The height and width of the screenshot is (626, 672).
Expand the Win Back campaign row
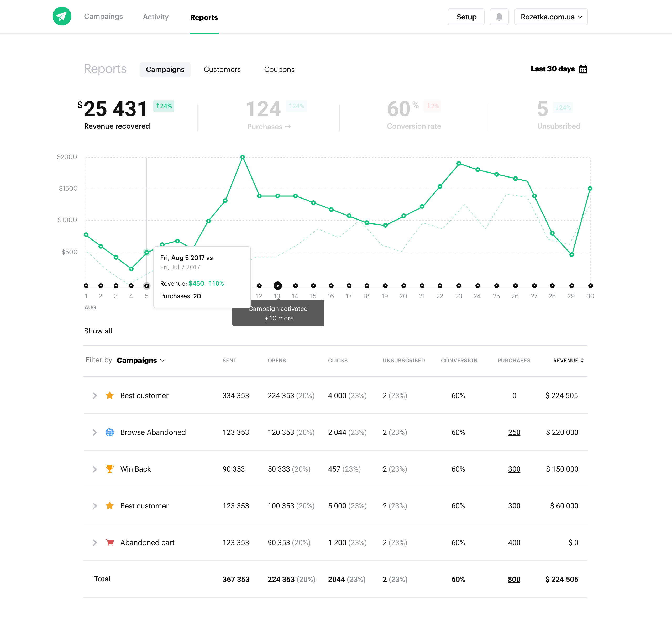95,469
